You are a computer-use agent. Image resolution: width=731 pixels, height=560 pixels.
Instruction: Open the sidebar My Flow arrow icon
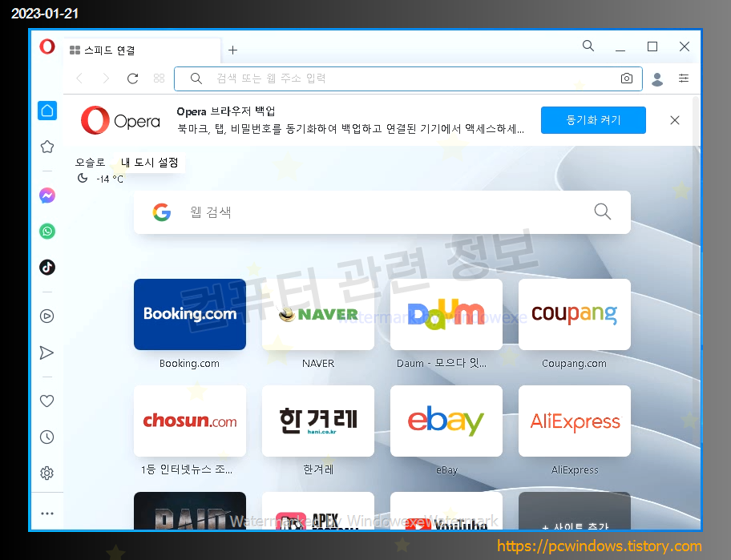click(x=46, y=353)
